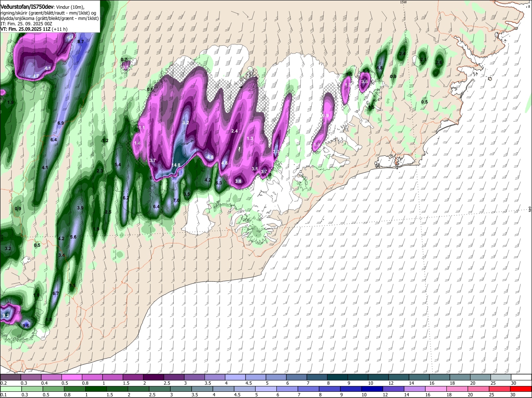Click upper legend swatch between 14 and 16
The height and width of the screenshot is (398, 532).
[x=419, y=377]
